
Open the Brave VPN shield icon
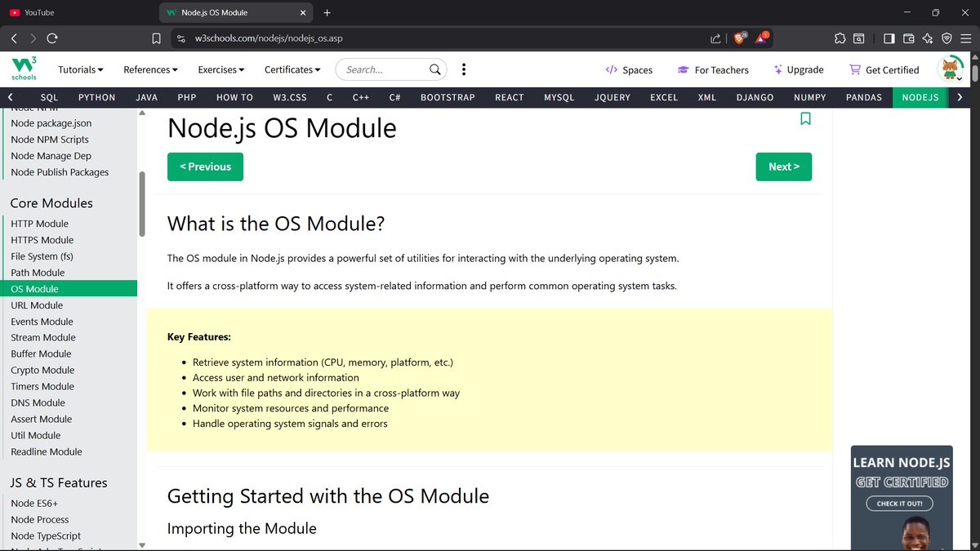pos(947,38)
